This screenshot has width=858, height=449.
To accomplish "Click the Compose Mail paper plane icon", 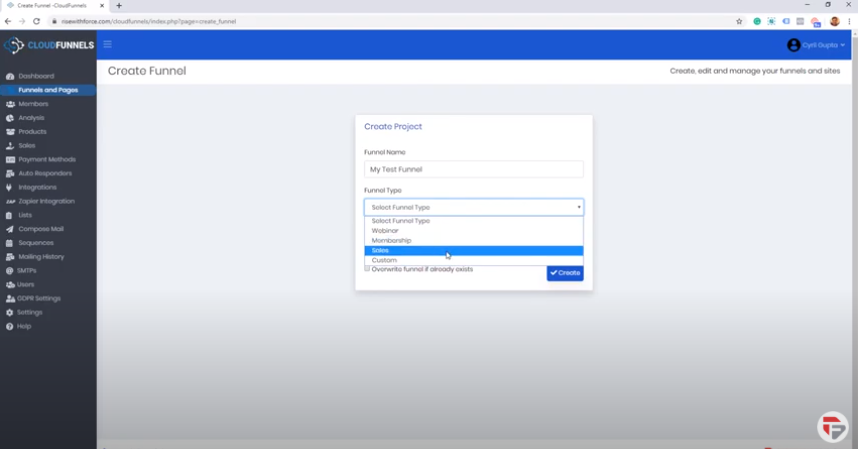I will (x=10, y=229).
